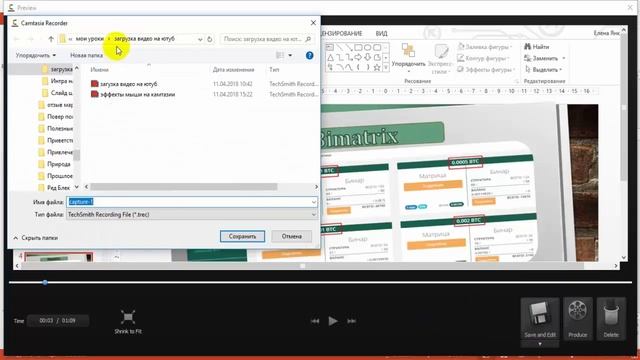The width and height of the screenshot is (640, 360).
Task: Click the file list scroll-right arrow
Action: click(316, 187)
